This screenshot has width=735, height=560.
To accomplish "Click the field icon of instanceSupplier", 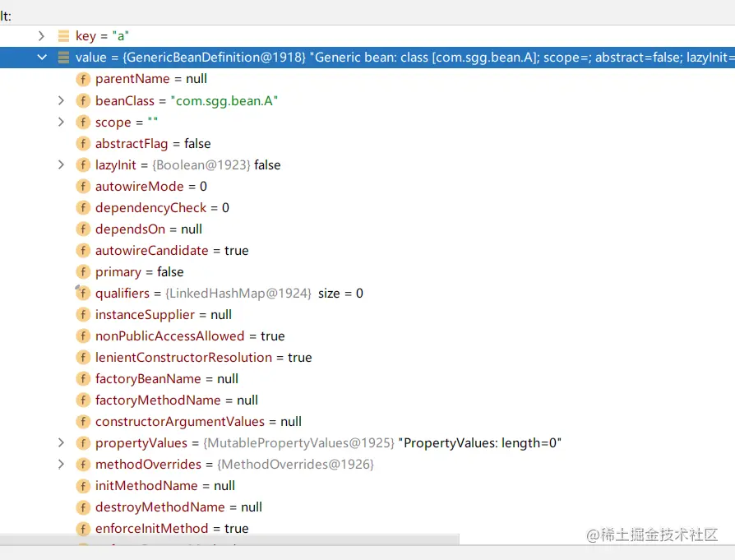I will coord(83,314).
